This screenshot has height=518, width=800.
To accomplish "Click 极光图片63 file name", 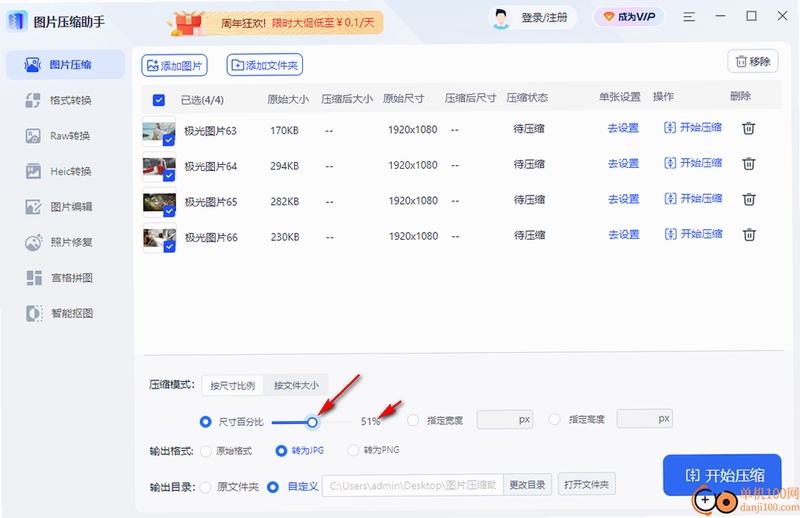I will (x=210, y=131).
